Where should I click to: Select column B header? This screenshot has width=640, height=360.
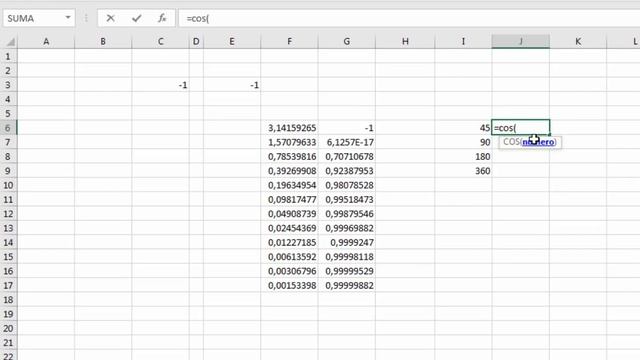point(103,42)
